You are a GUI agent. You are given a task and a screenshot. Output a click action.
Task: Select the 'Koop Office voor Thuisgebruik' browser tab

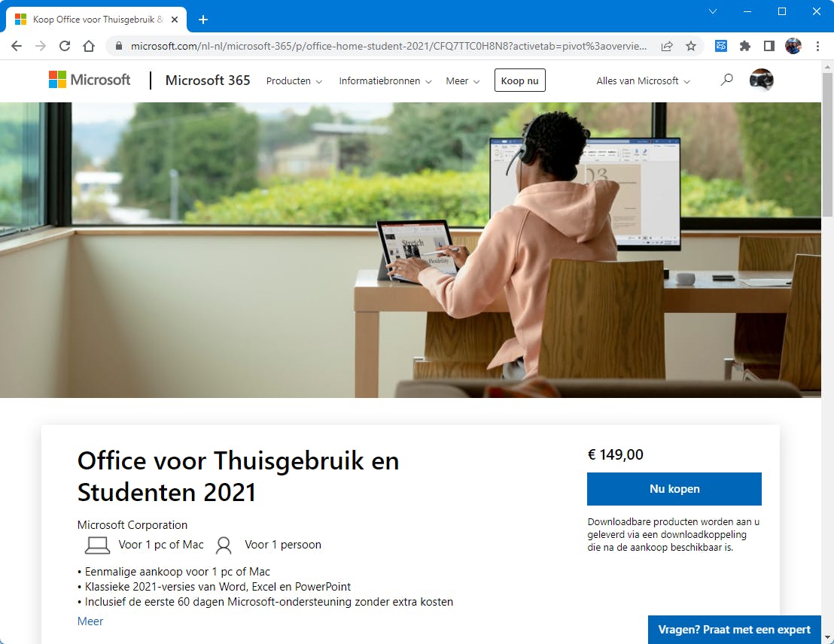[90, 20]
